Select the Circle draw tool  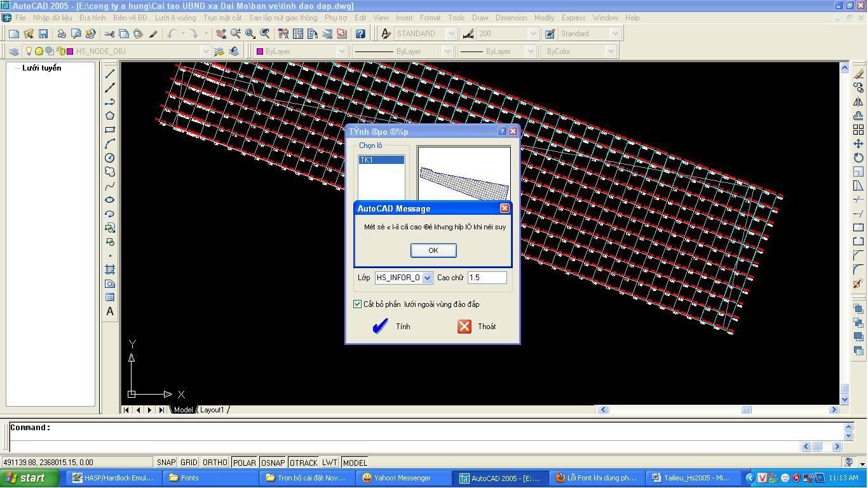coord(110,158)
